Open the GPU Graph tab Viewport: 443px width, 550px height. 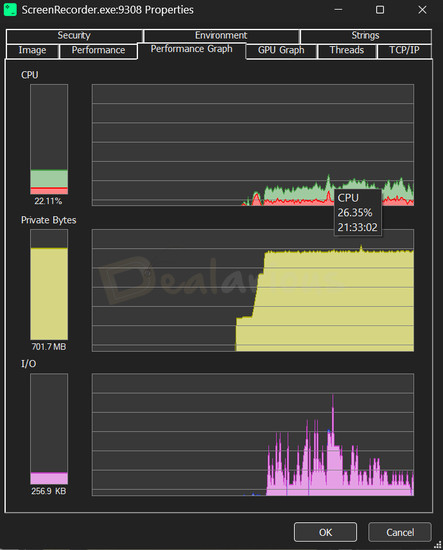point(281,51)
